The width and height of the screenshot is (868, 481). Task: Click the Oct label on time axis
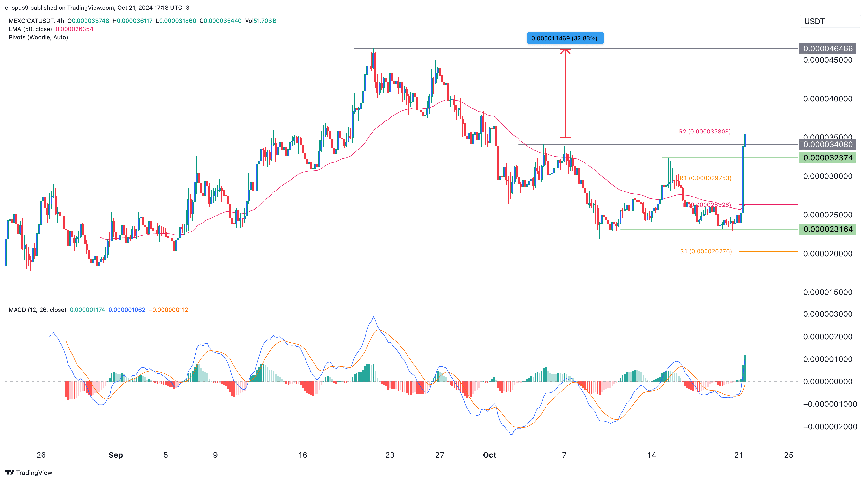(x=490, y=455)
